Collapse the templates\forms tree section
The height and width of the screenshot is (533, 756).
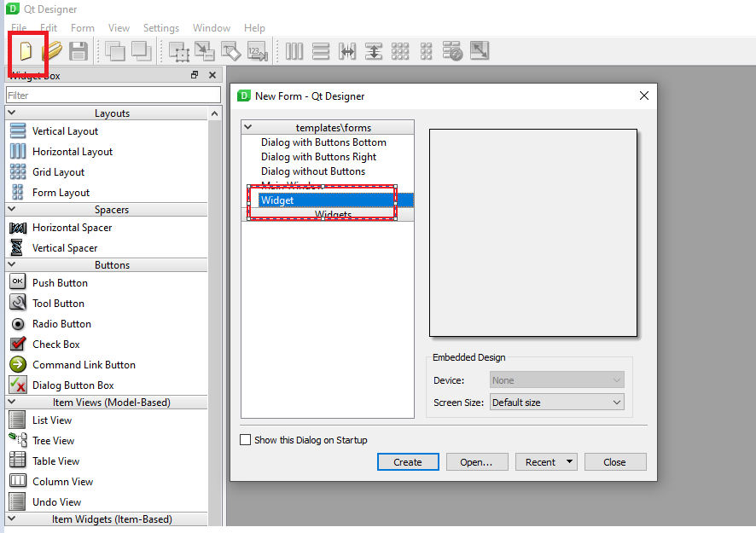coord(248,127)
